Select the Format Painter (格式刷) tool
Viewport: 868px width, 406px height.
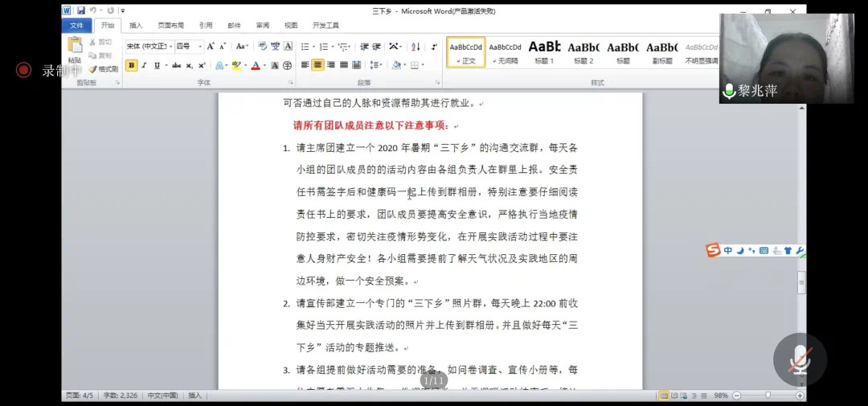click(104, 69)
